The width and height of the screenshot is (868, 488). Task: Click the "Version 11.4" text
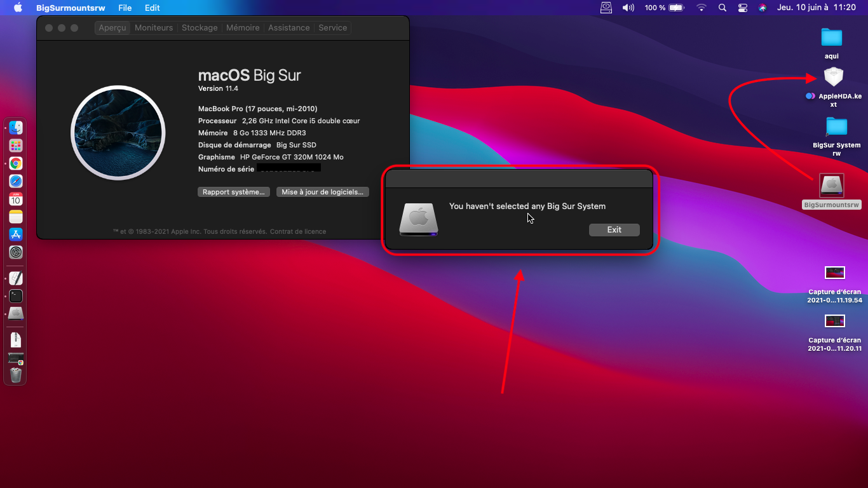(x=218, y=88)
